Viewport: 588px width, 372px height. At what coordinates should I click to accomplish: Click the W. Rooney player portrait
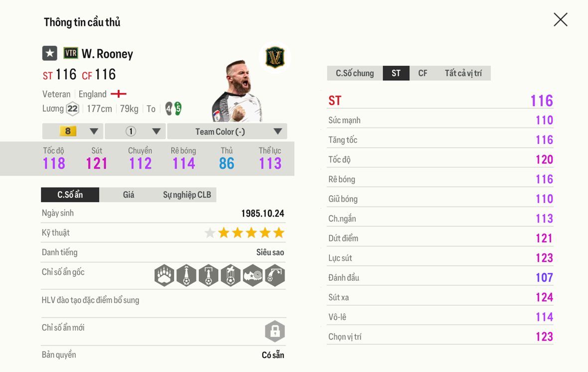pyautogui.click(x=237, y=92)
